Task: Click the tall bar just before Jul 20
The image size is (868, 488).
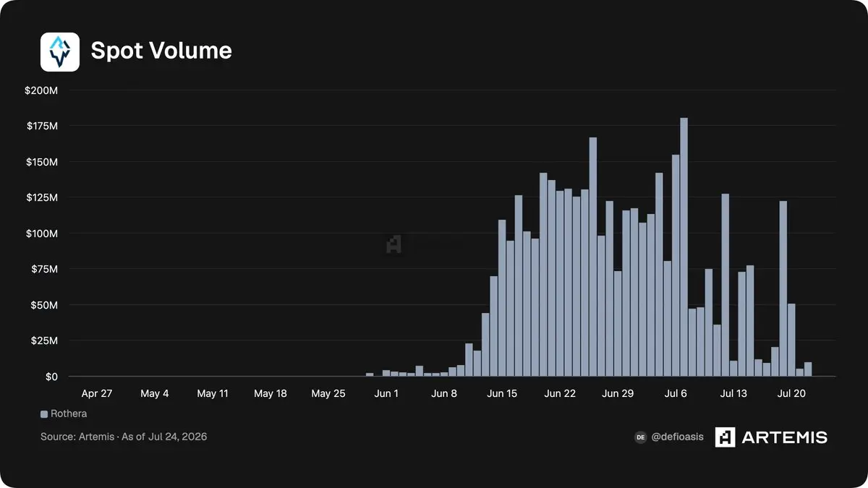Action: coord(783,288)
